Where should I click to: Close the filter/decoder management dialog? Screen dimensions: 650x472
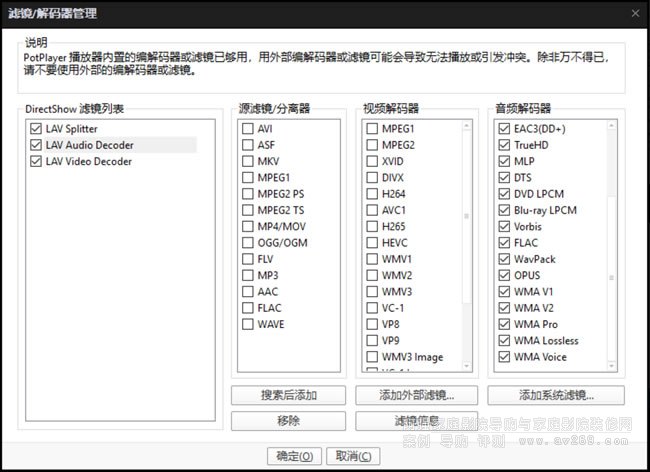[x=634, y=13]
